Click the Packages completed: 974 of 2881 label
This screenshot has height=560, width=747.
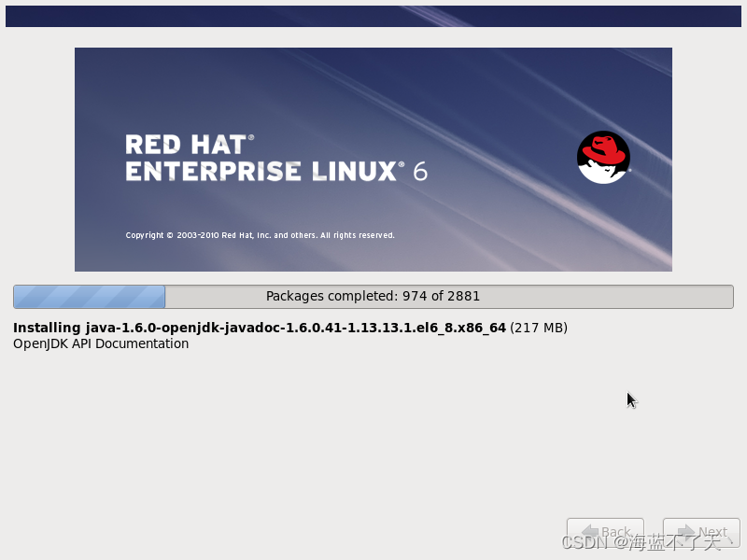[x=373, y=296]
